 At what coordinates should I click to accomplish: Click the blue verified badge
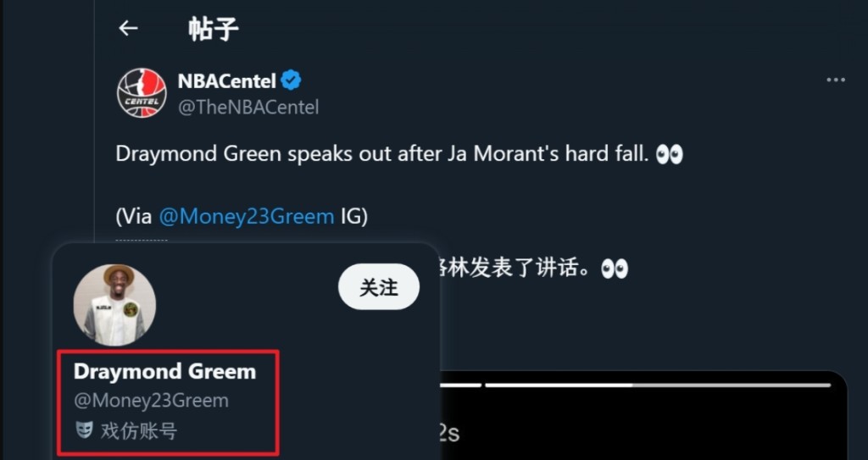click(x=291, y=80)
